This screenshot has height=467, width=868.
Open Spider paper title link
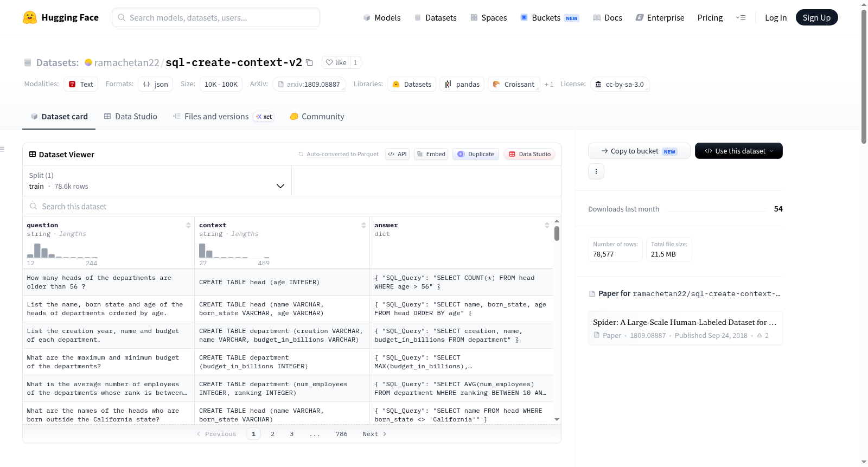[685, 322]
